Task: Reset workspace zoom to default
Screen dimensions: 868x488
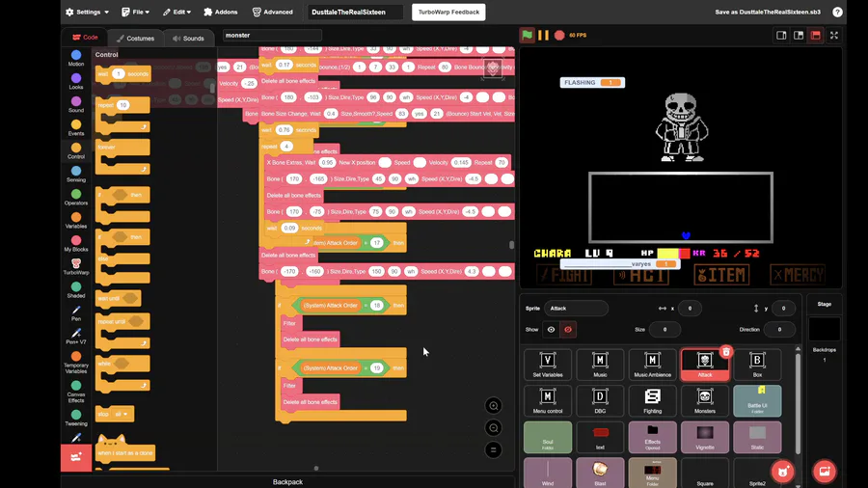Action: [x=493, y=449]
